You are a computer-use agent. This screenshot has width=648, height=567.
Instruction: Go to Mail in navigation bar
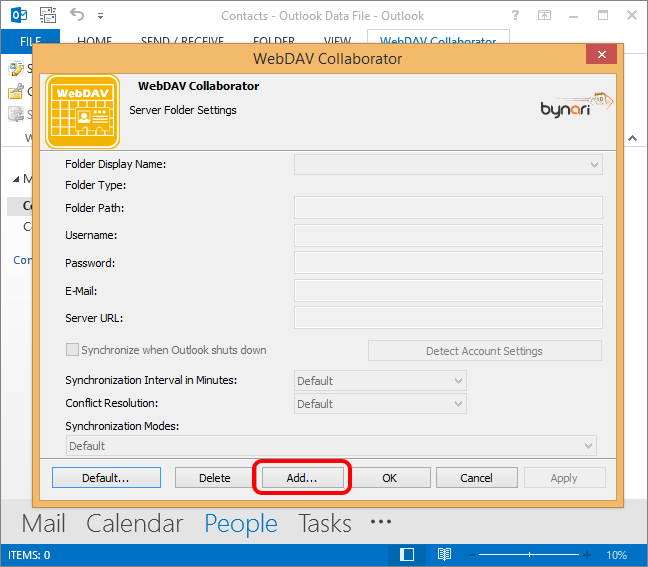point(43,523)
